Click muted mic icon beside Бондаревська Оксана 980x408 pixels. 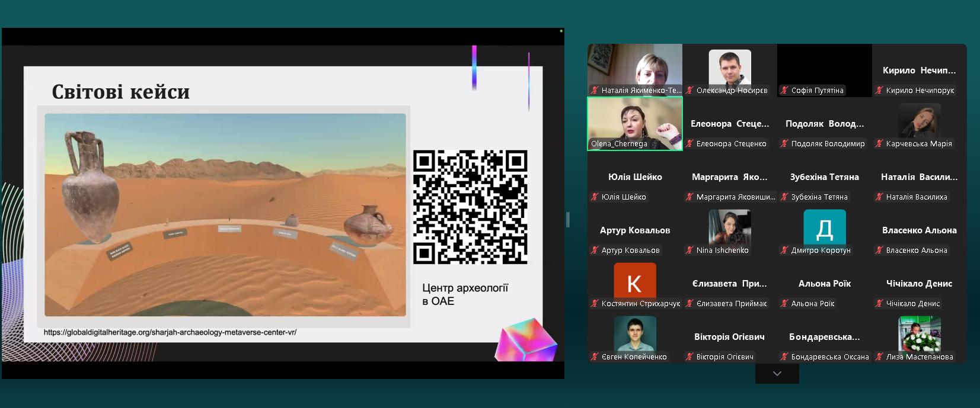[x=784, y=357]
